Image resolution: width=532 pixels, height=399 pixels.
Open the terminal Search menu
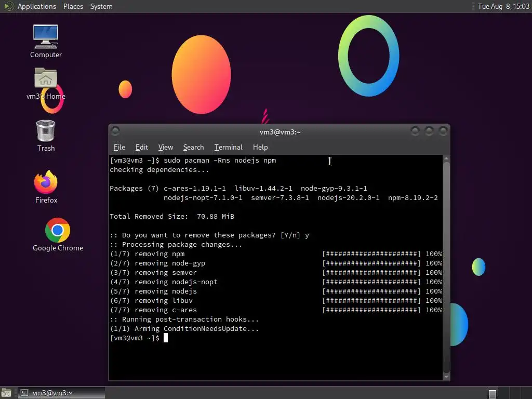[193, 147]
